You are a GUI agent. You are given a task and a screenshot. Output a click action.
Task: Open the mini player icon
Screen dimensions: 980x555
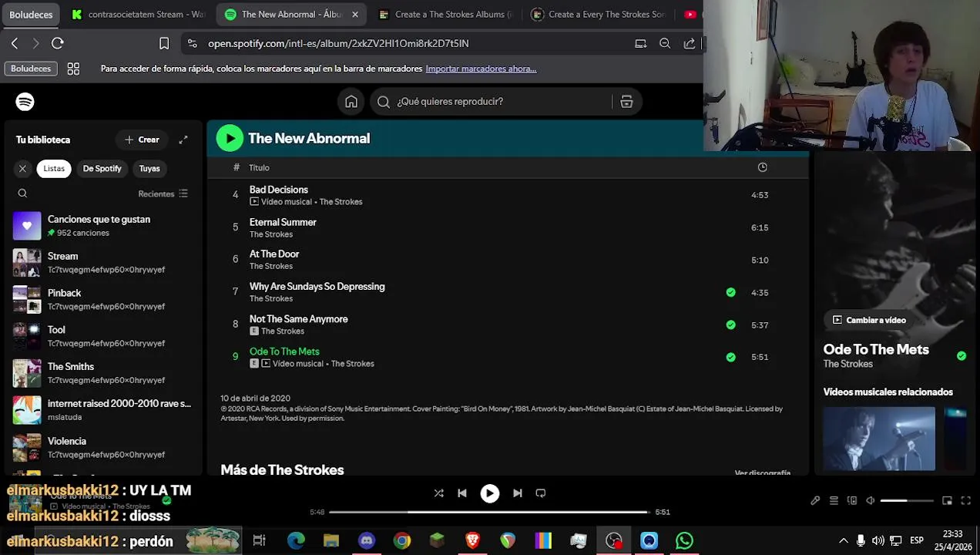(x=948, y=501)
